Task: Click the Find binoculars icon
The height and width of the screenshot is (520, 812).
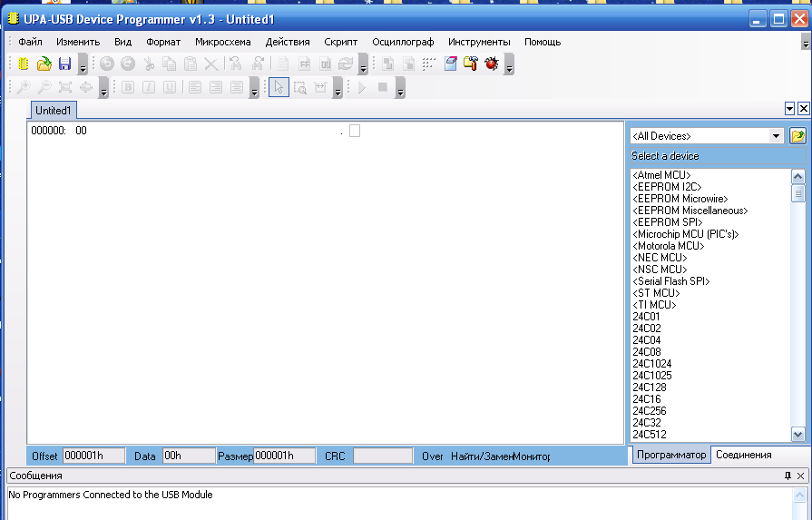Action: (236, 64)
